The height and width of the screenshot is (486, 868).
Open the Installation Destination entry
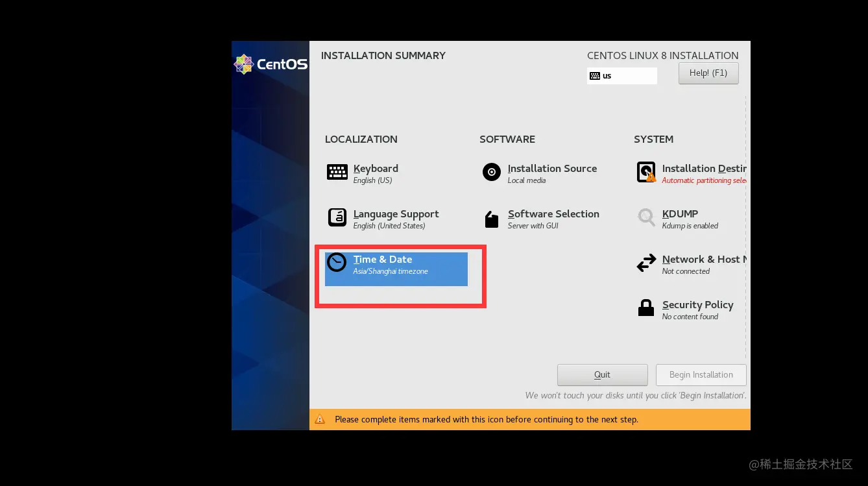click(692, 173)
